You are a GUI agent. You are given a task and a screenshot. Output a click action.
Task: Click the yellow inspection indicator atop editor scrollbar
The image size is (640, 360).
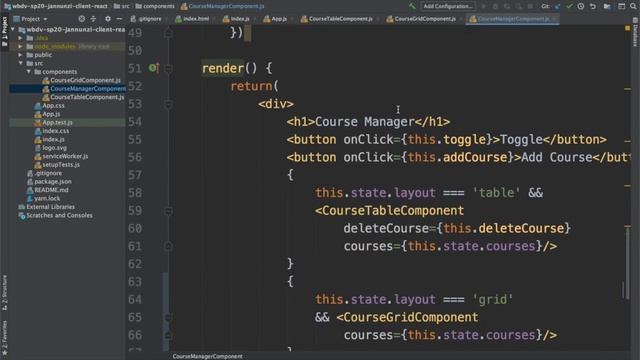(x=627, y=28)
